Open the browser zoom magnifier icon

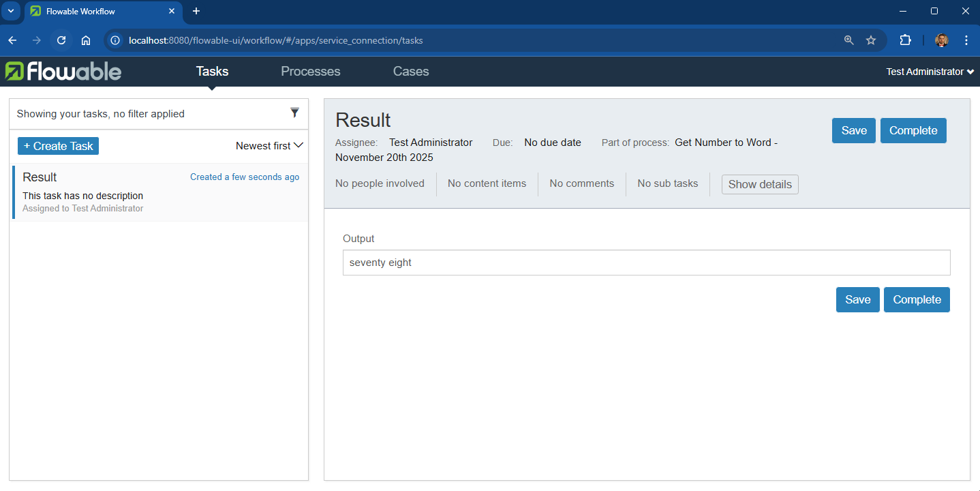coord(849,40)
